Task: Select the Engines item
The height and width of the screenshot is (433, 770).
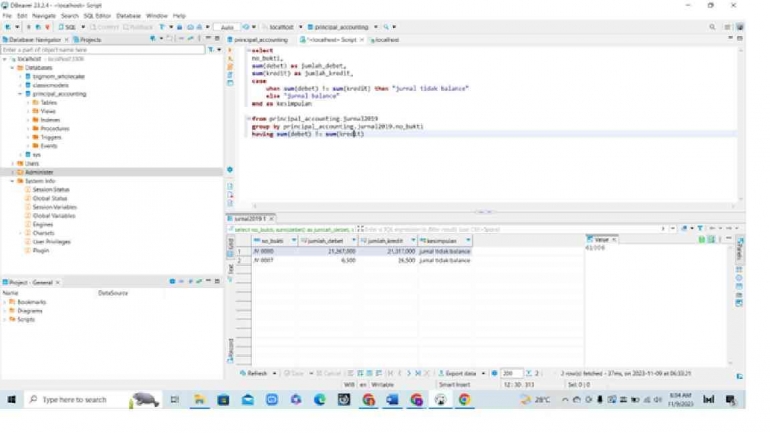Action: pyautogui.click(x=43, y=224)
